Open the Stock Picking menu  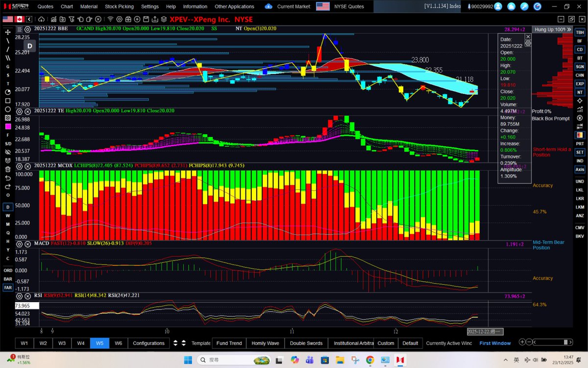tap(119, 6)
